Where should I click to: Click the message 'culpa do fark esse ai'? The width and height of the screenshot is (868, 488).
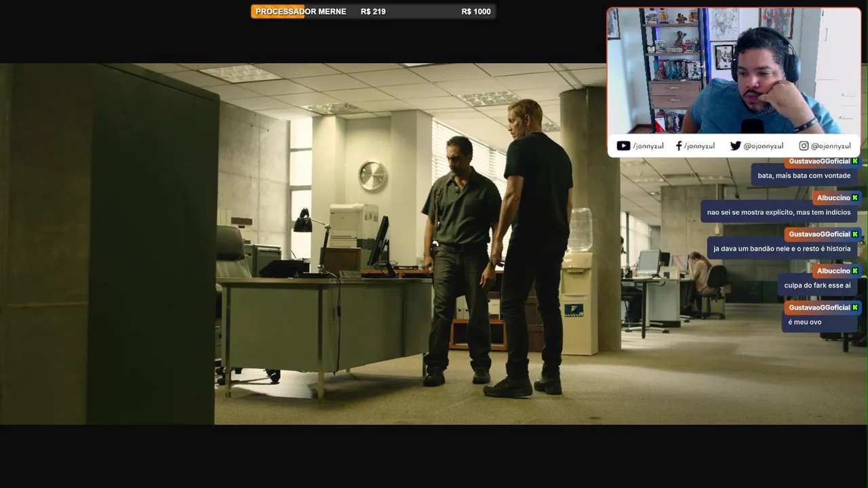[x=817, y=285]
